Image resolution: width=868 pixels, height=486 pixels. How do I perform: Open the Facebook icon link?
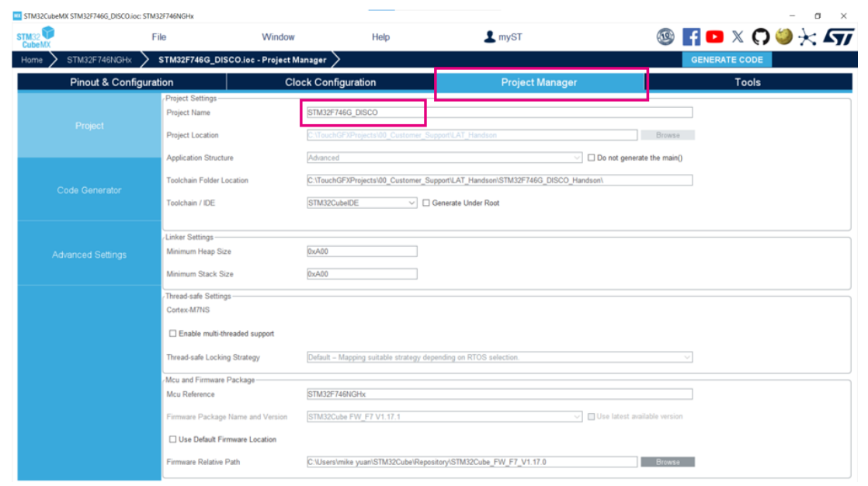coord(691,37)
